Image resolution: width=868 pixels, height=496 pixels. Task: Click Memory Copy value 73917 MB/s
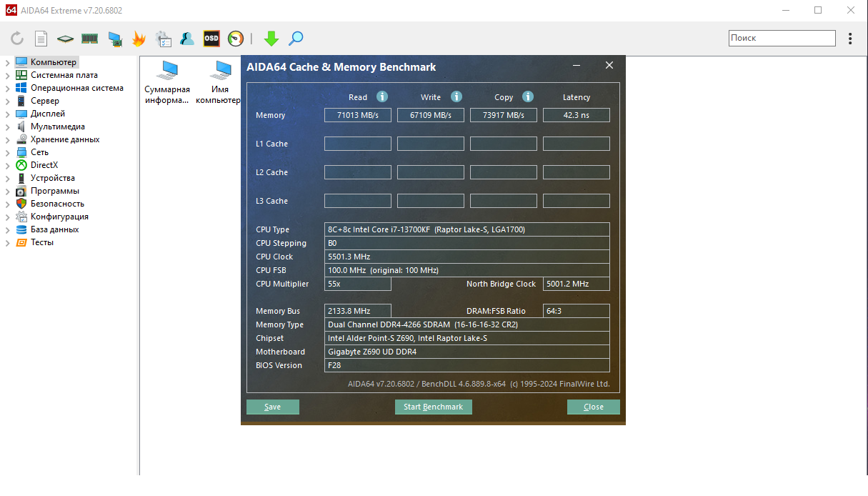click(504, 115)
